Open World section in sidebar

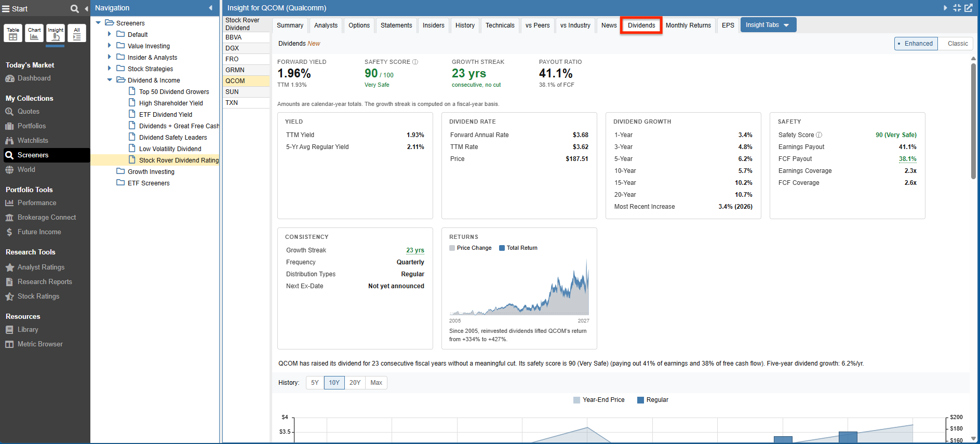click(x=26, y=170)
